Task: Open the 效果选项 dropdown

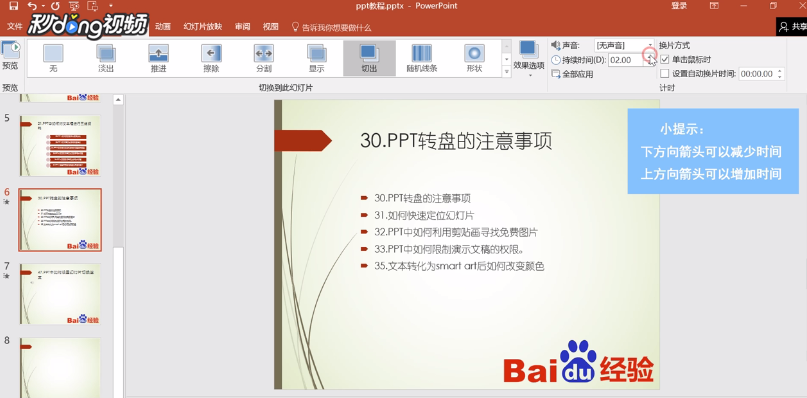Action: pyautogui.click(x=529, y=58)
